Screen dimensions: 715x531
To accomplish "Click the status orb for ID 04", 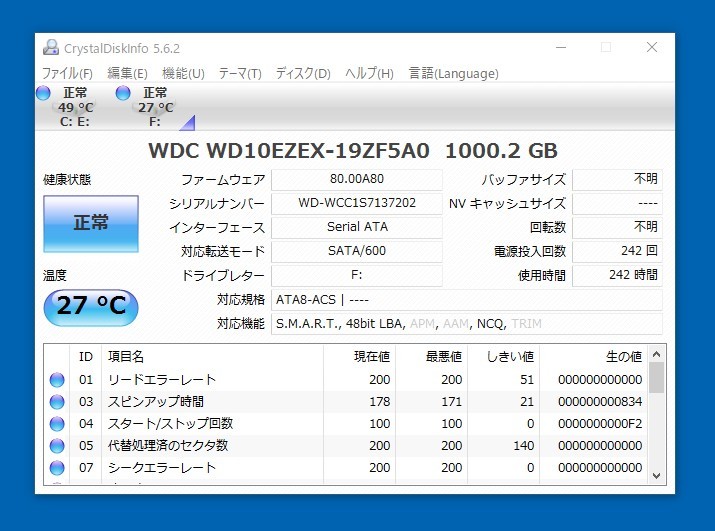I will [x=57, y=424].
